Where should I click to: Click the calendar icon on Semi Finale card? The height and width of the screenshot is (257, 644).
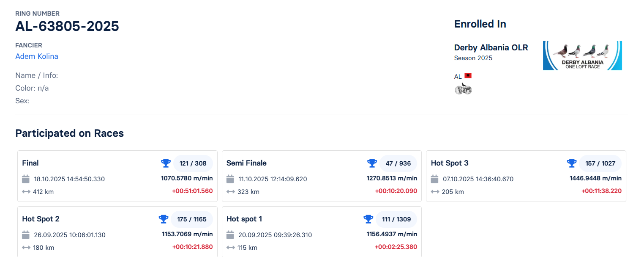[230, 179]
